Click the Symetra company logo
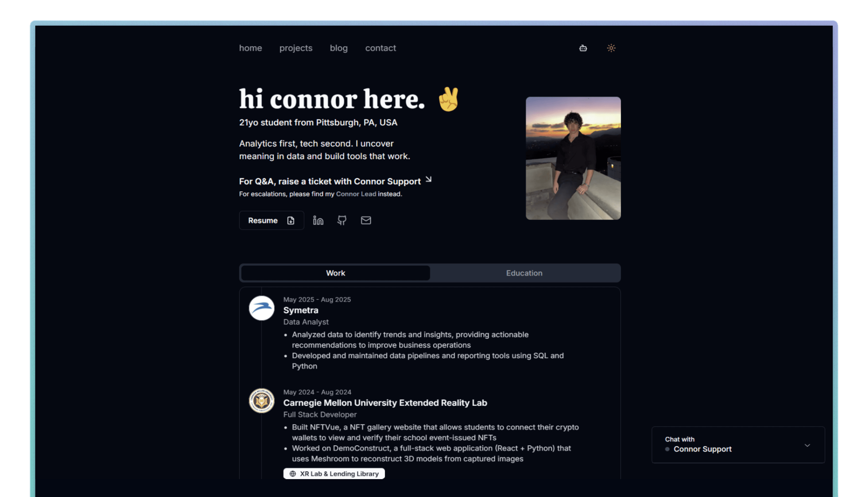 [262, 308]
